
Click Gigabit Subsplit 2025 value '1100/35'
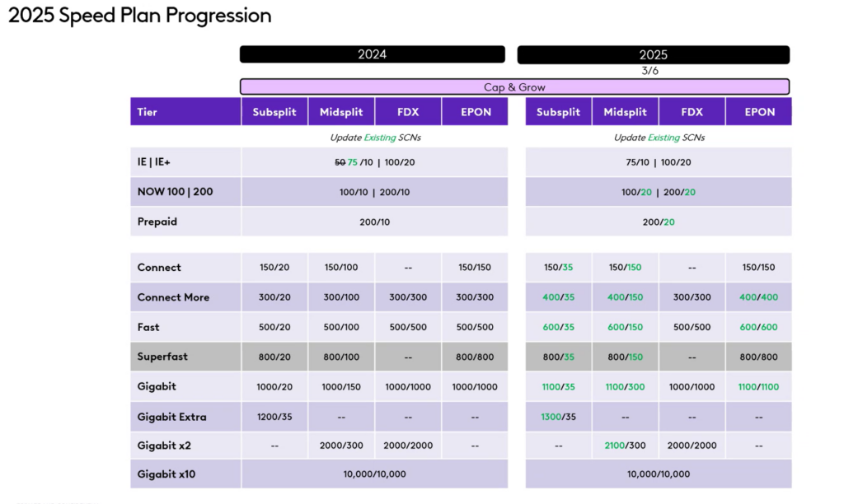tap(558, 387)
